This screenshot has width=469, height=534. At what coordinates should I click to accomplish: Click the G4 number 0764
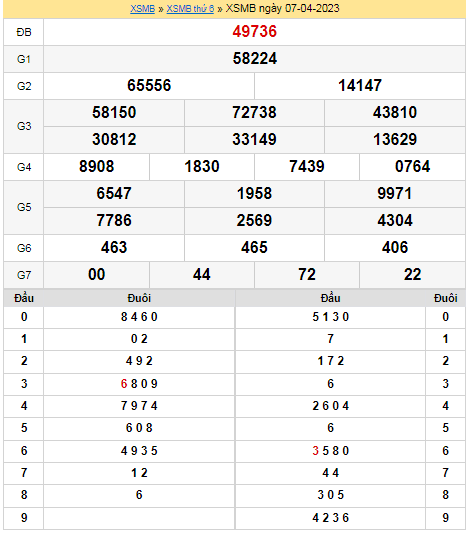coord(412,167)
